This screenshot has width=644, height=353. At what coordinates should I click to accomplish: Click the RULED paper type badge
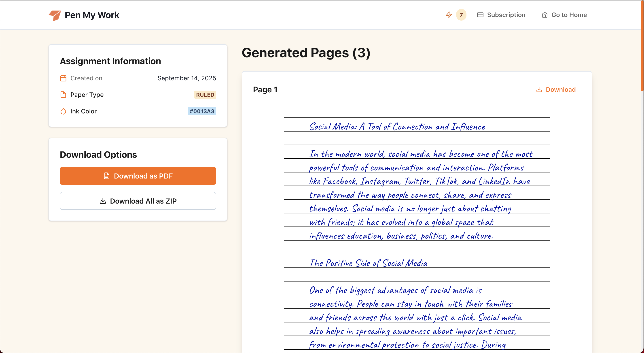coord(205,95)
